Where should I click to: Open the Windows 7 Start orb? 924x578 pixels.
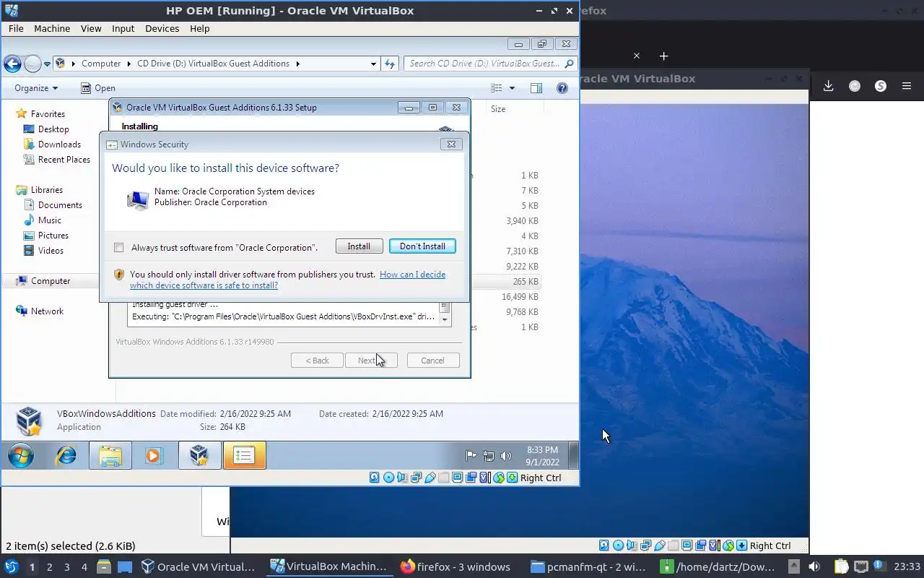pyautogui.click(x=21, y=456)
